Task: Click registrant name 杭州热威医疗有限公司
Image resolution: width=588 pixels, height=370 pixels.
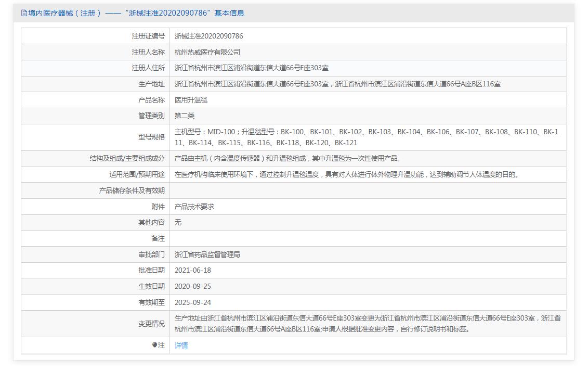Action: tap(207, 52)
